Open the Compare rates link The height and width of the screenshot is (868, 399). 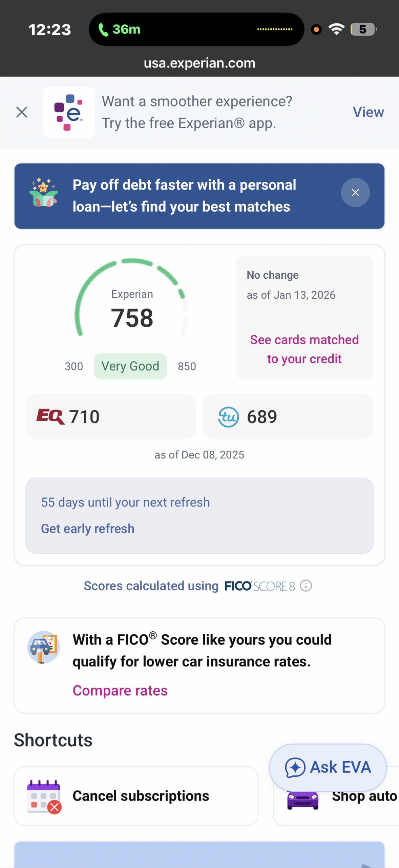pyautogui.click(x=120, y=691)
